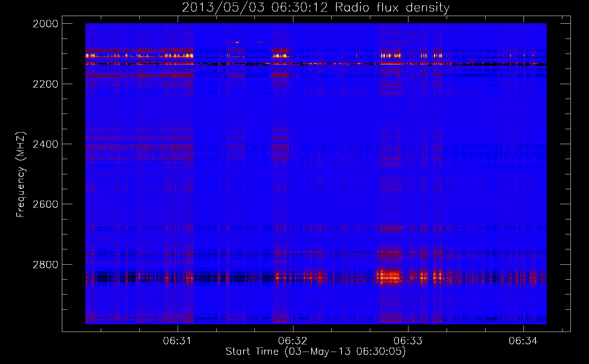Click the 2200 frequency tick label
Viewport: 589px width, 364px height.
tap(46, 84)
